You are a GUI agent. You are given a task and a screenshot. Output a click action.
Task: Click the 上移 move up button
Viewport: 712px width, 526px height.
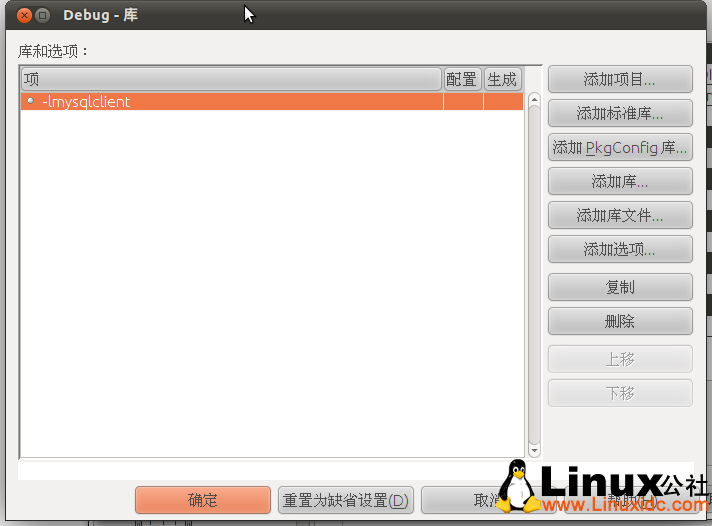pos(620,359)
